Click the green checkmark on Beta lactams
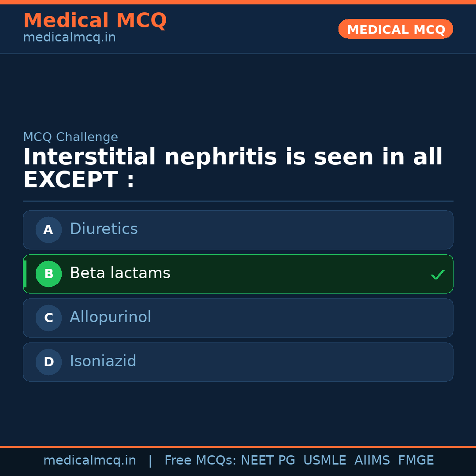Viewport: 476px width, 476px height. coord(437,275)
